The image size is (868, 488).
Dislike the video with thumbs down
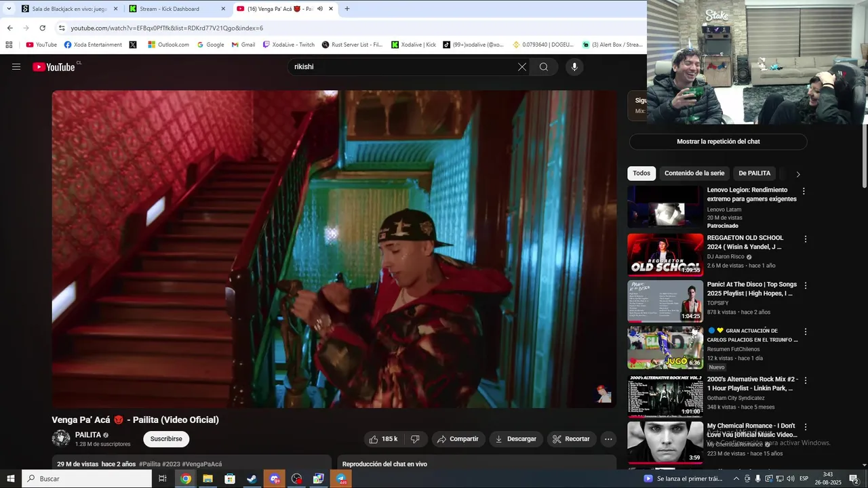click(415, 439)
